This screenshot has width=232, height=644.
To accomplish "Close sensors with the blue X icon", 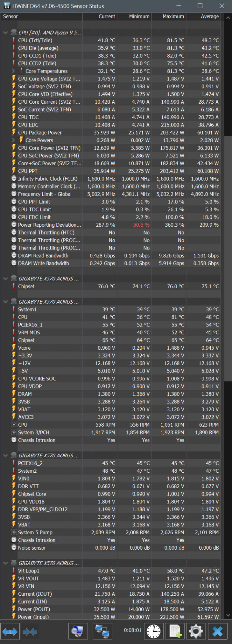I will tap(217, 631).
